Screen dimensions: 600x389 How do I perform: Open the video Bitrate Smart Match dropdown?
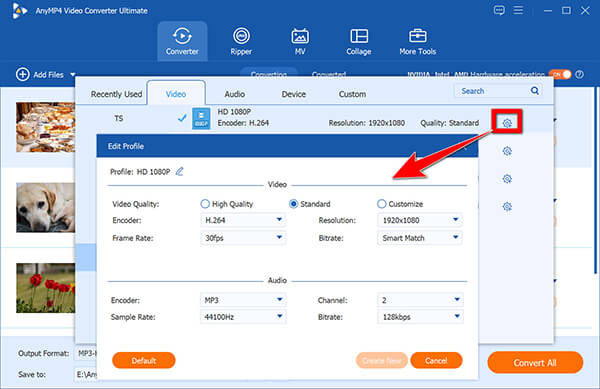click(420, 238)
